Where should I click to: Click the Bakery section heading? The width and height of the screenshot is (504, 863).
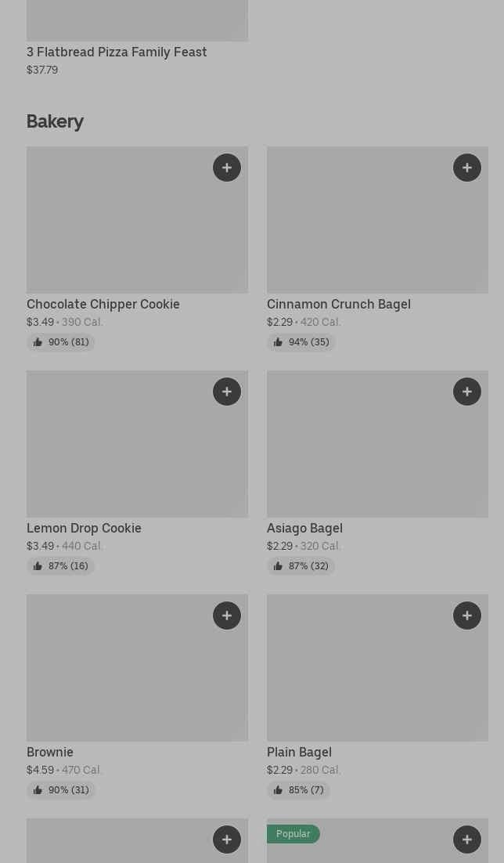(x=55, y=121)
